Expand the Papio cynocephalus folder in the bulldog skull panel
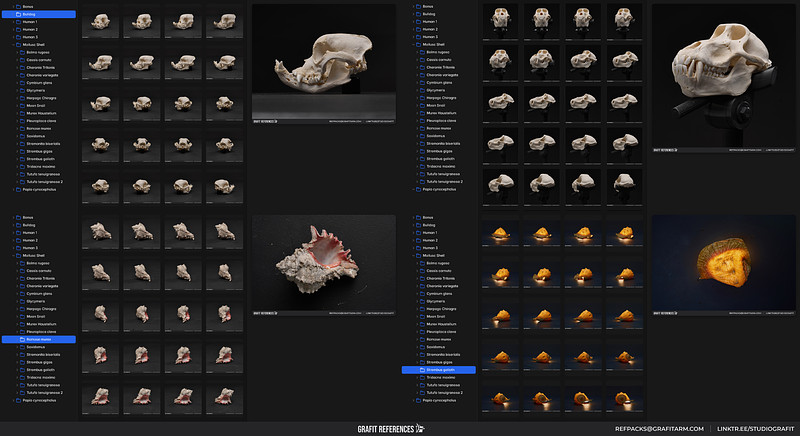The height and width of the screenshot is (436, 800). (13, 190)
